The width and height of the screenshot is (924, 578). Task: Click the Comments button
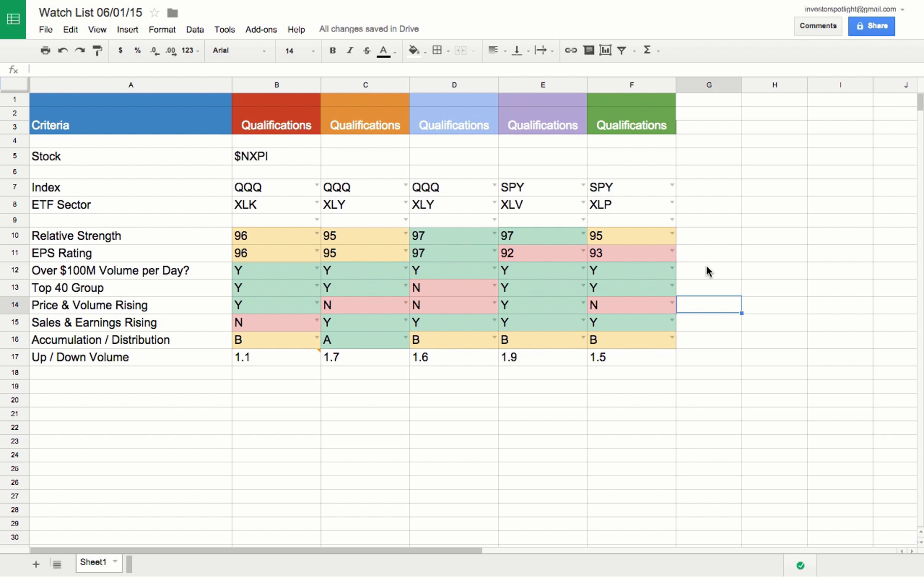coord(818,26)
